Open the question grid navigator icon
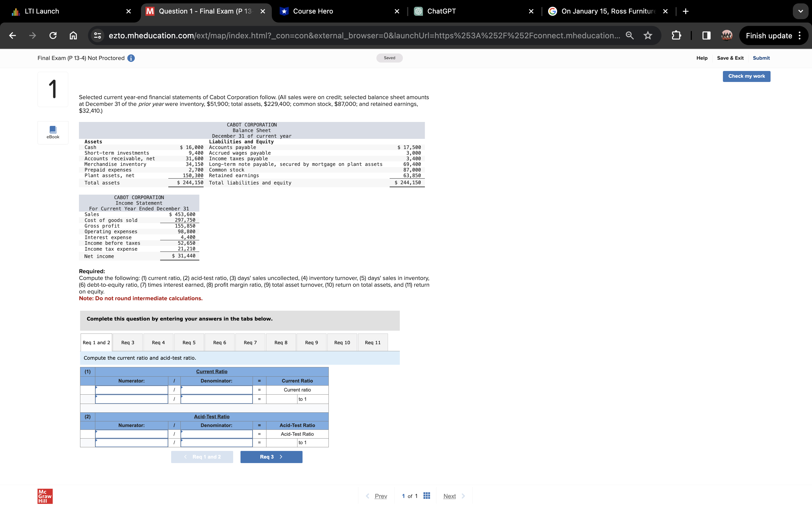 tap(427, 496)
